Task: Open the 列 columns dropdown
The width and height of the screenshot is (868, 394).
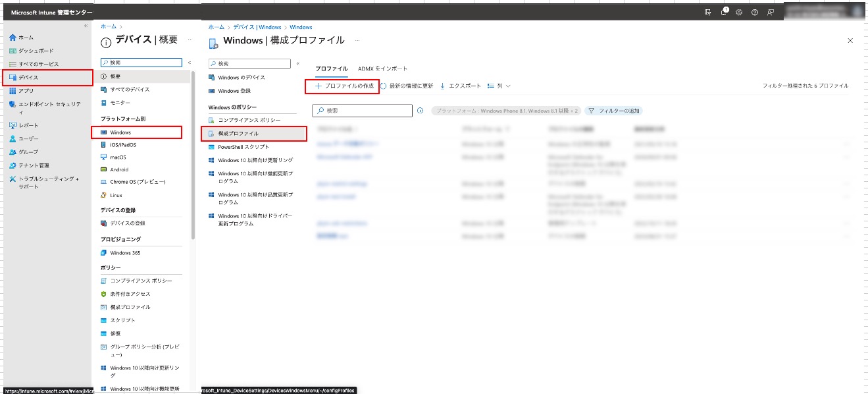Action: tap(499, 86)
